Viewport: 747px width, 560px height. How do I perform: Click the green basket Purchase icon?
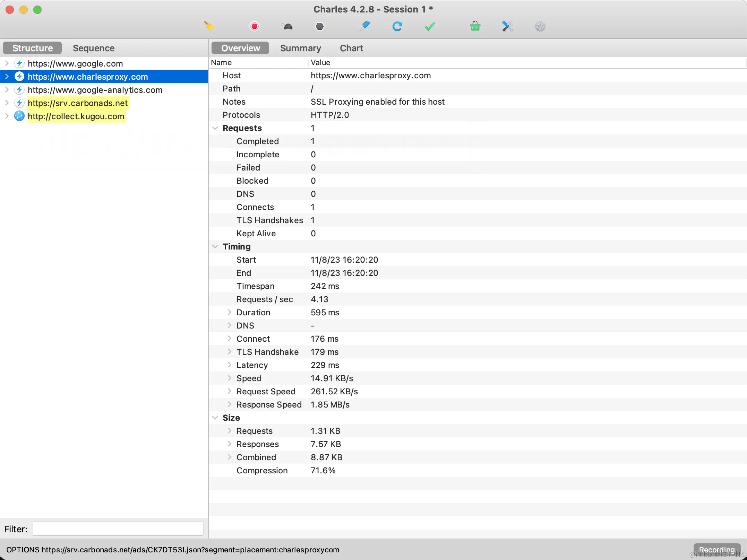pos(475,26)
